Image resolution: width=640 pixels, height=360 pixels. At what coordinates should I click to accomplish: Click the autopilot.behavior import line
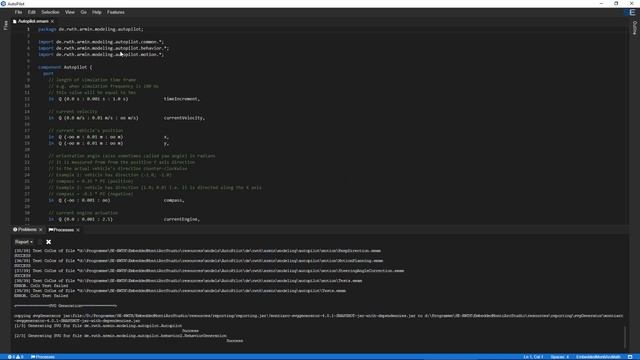(103, 48)
